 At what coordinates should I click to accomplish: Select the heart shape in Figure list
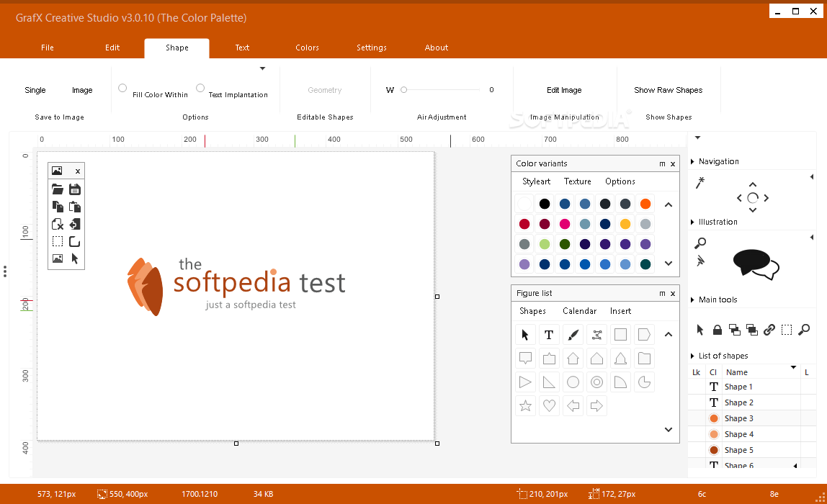pos(549,406)
